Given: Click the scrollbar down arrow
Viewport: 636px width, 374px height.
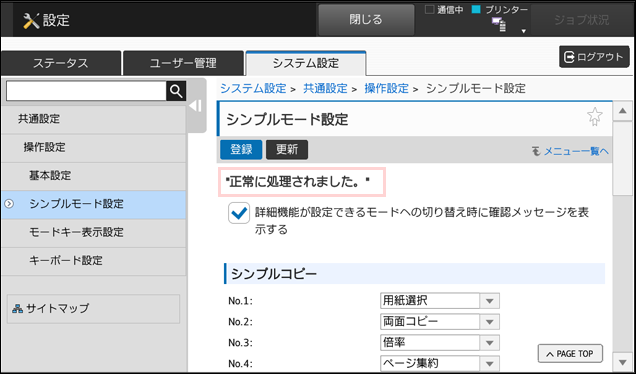Looking at the screenshot, I should tap(622, 362).
